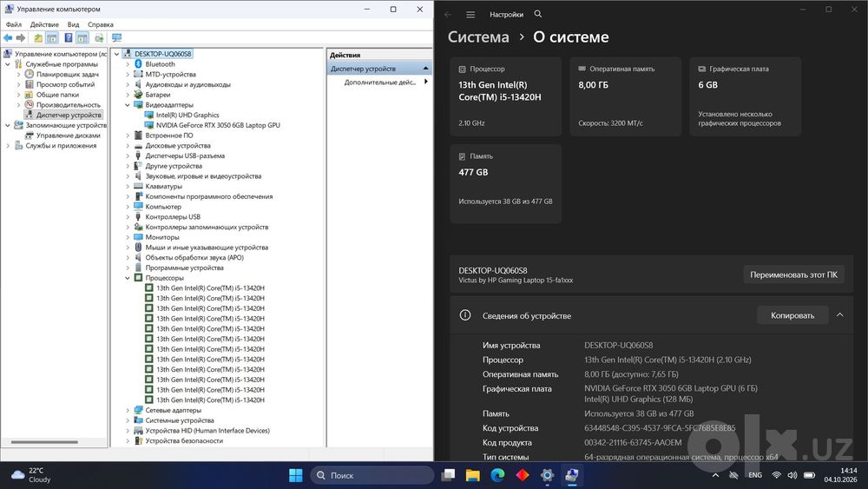This screenshot has width=868, height=489.
Task: Expand the Дисковые устройства category
Action: pyautogui.click(x=128, y=146)
